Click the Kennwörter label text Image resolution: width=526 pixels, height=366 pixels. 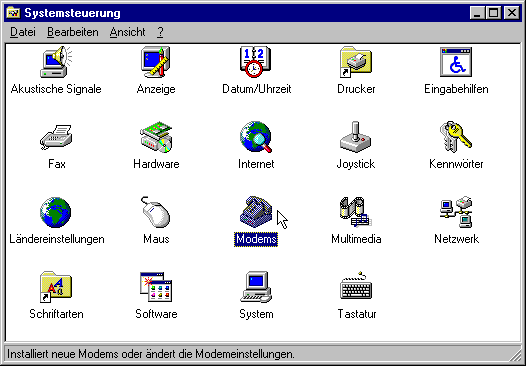pyautogui.click(x=456, y=164)
